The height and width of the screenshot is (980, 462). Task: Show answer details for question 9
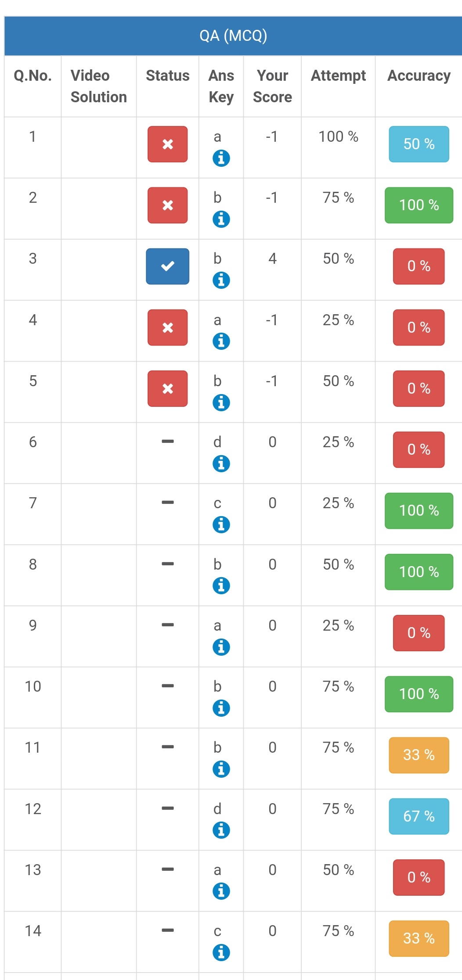(x=221, y=647)
